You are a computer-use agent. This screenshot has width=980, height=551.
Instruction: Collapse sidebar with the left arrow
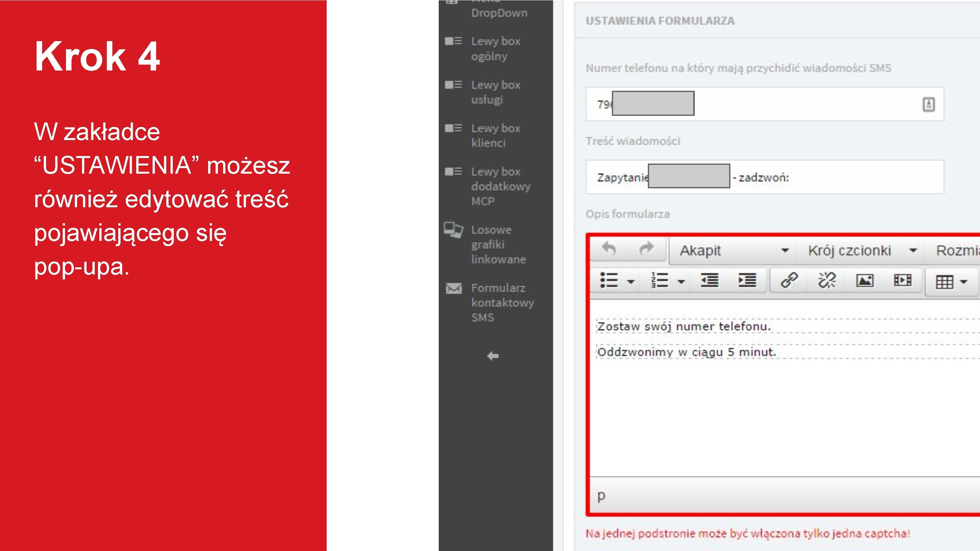pyautogui.click(x=493, y=356)
